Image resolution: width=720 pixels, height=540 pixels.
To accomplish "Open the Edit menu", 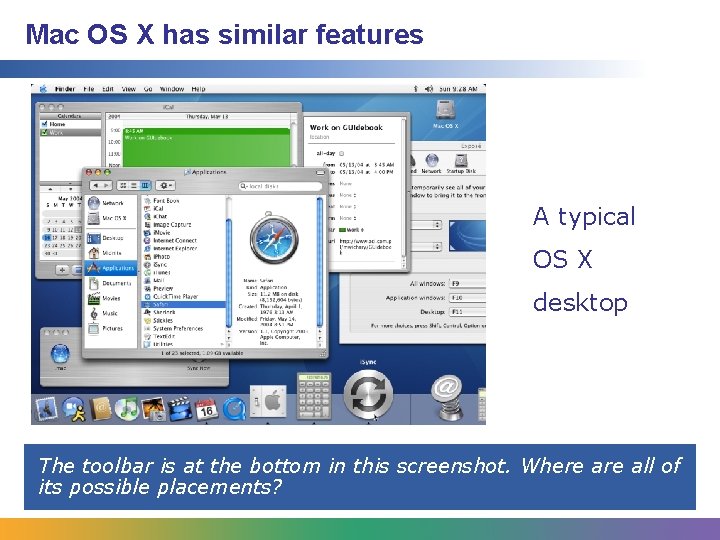I will click(107, 89).
